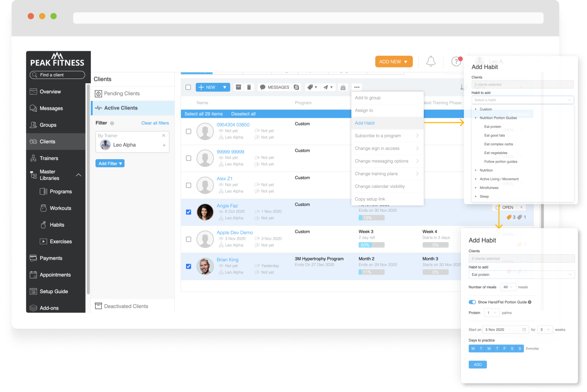This screenshot has width=587, height=392.
Task: Click Brian King's 11% progress bar
Action: coord(371,272)
